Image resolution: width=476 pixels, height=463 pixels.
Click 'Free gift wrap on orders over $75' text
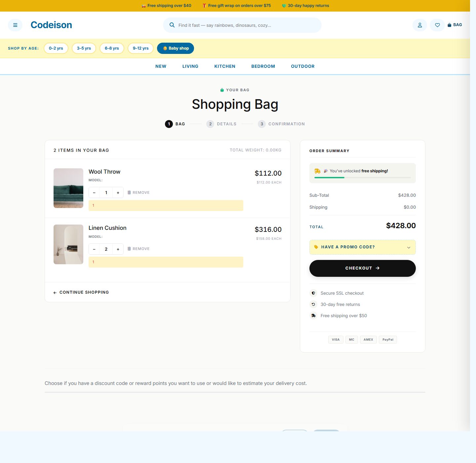(x=239, y=6)
